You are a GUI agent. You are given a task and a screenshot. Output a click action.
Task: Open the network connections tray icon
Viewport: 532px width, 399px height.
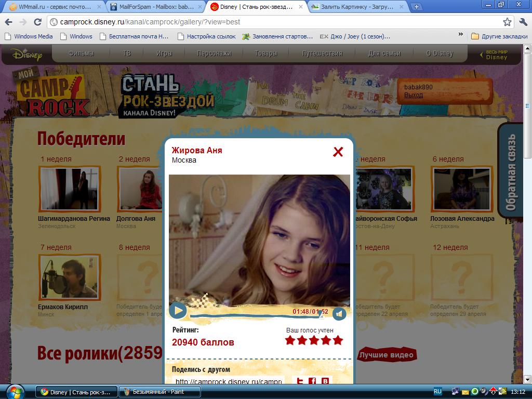click(455, 392)
